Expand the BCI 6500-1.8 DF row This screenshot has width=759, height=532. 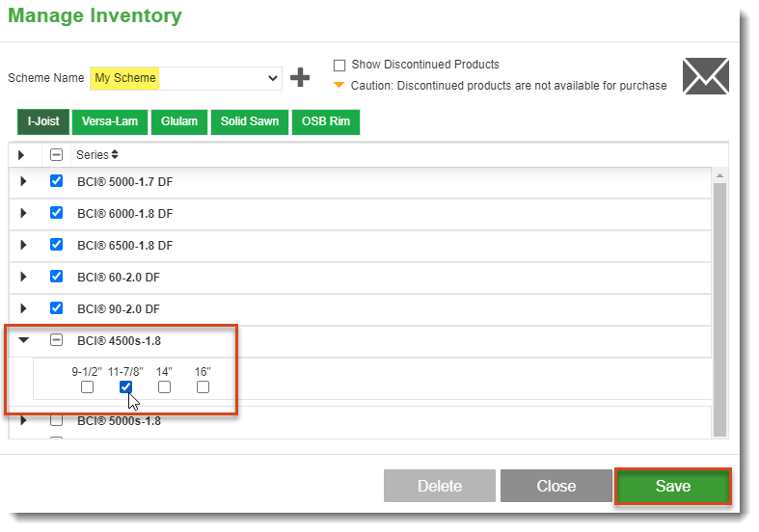23,245
